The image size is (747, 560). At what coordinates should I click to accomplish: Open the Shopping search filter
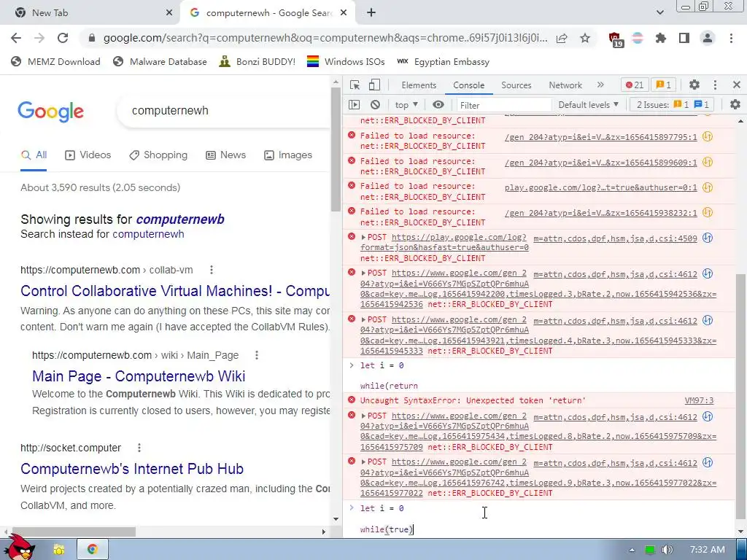(158, 155)
